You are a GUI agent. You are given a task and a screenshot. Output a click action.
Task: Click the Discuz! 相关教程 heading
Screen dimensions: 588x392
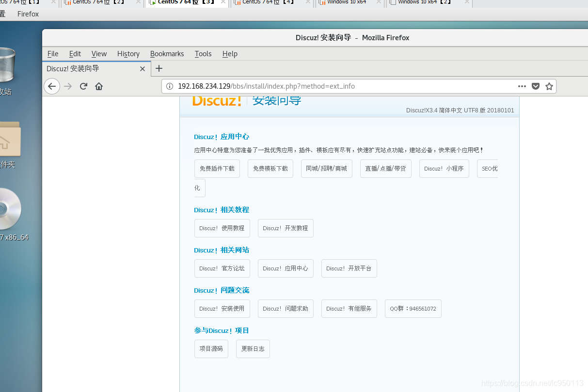222,210
